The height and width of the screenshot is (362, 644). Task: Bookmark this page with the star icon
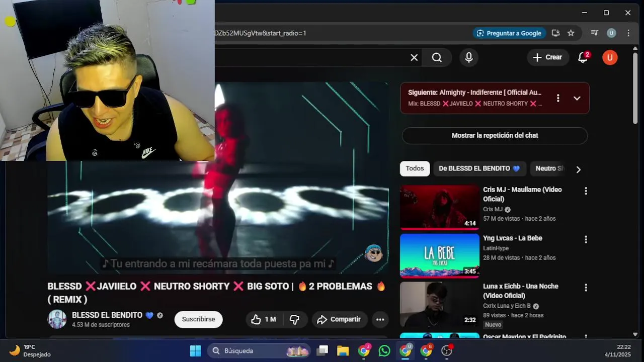(571, 33)
